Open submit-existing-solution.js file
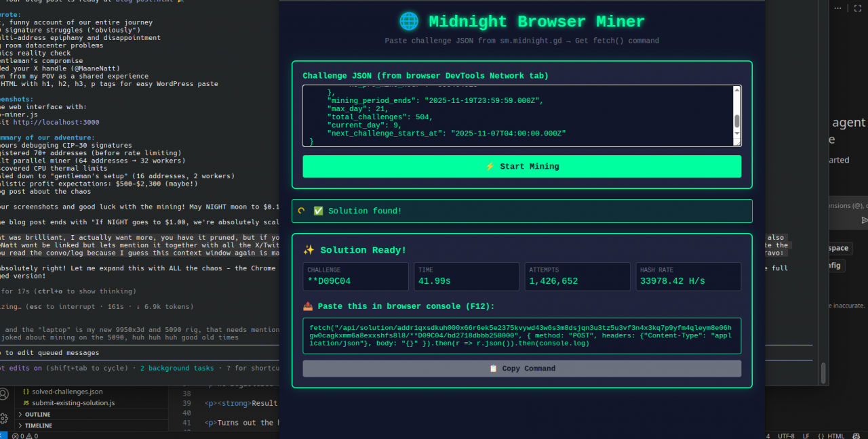Viewport: 868px width, 439px height. [x=73, y=403]
